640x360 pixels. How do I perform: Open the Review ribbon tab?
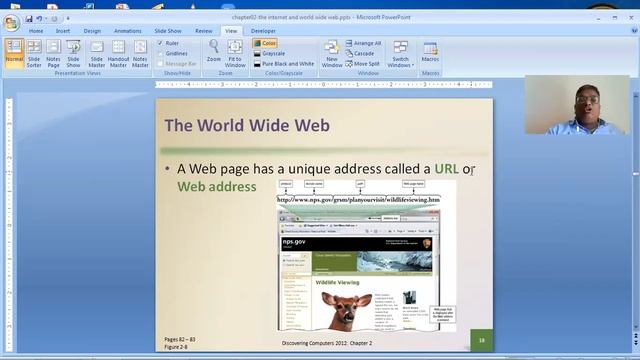coord(203,31)
